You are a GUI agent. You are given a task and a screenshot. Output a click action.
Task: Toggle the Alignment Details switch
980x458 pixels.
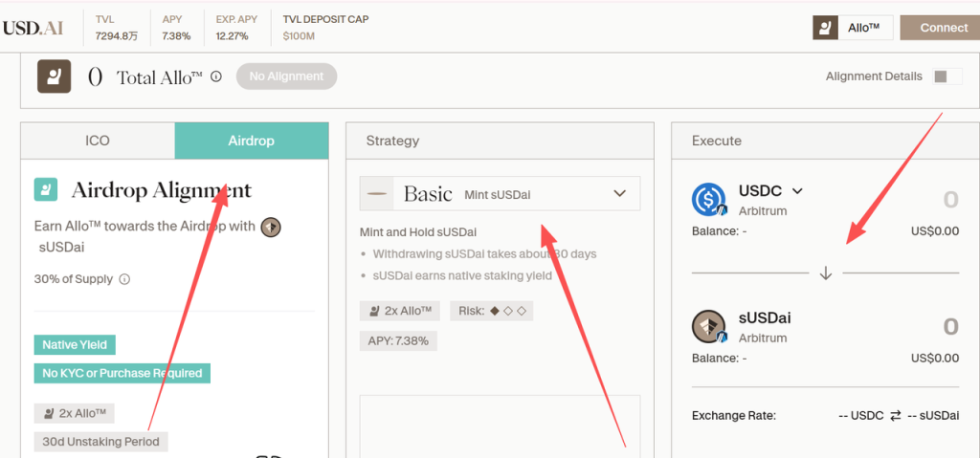click(947, 76)
